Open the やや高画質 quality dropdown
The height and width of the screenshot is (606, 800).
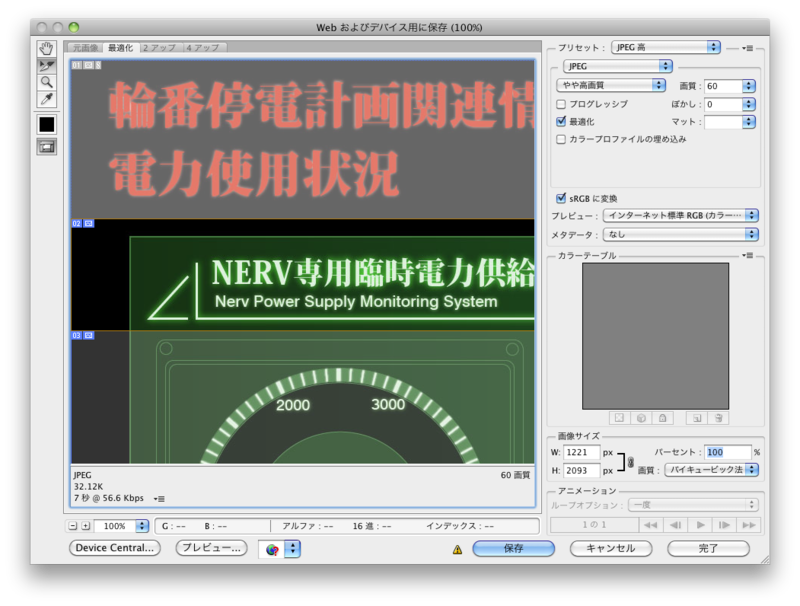pos(611,85)
